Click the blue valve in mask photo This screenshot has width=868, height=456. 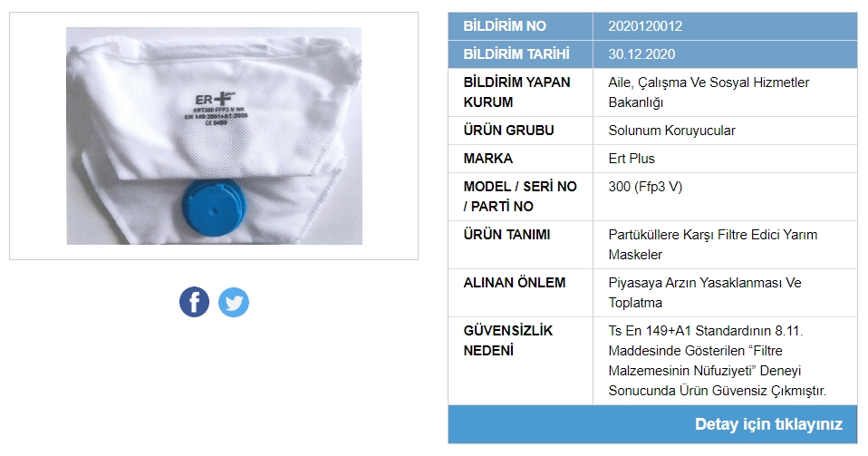tap(214, 208)
